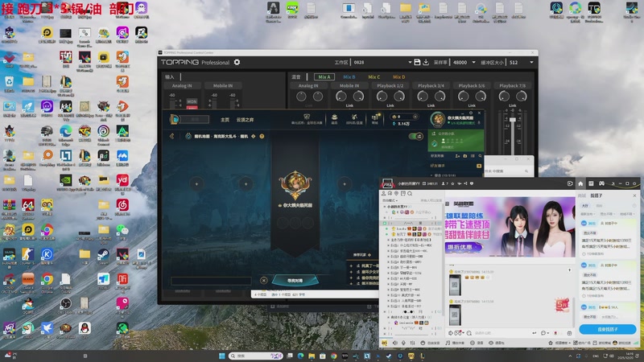
Task: Open the League client loot chest icon
Action: [334, 118]
